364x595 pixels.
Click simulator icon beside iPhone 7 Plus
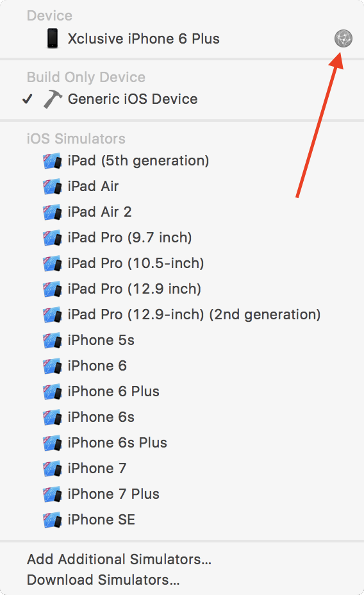(52, 494)
